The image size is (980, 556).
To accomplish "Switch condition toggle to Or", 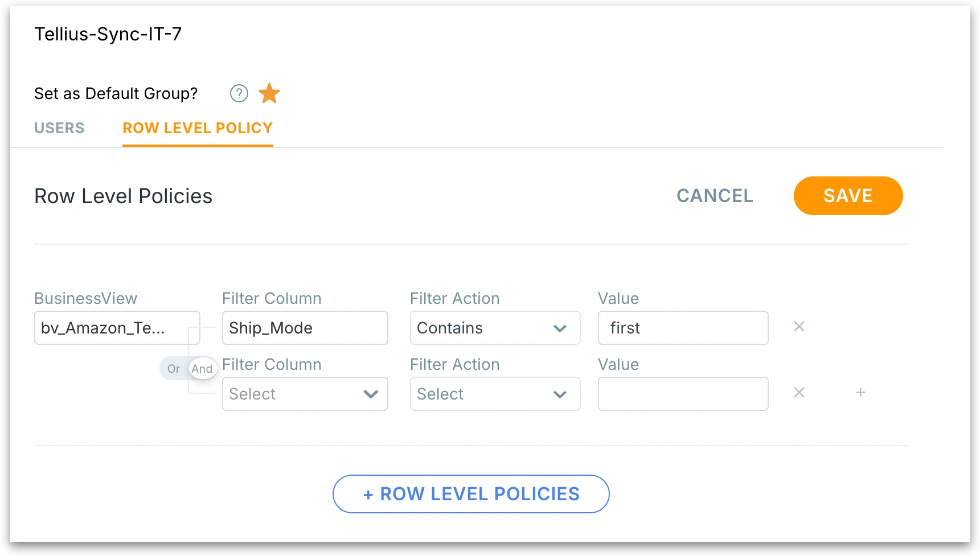I will (x=173, y=369).
